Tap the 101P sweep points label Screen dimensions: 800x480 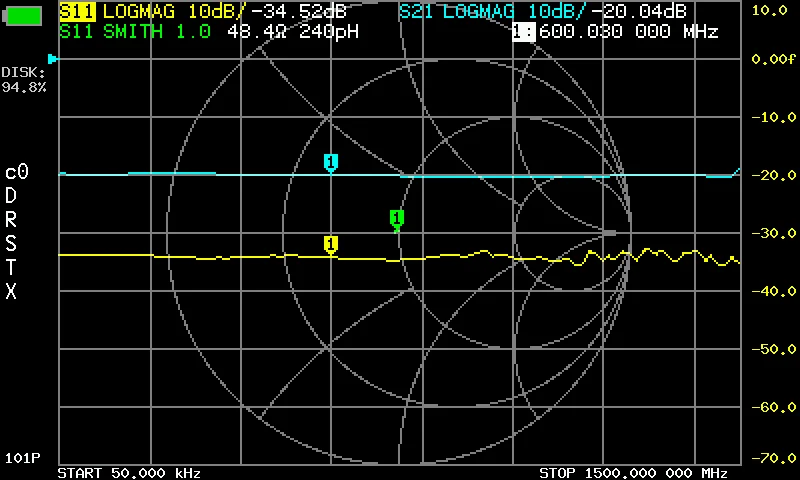point(23,458)
